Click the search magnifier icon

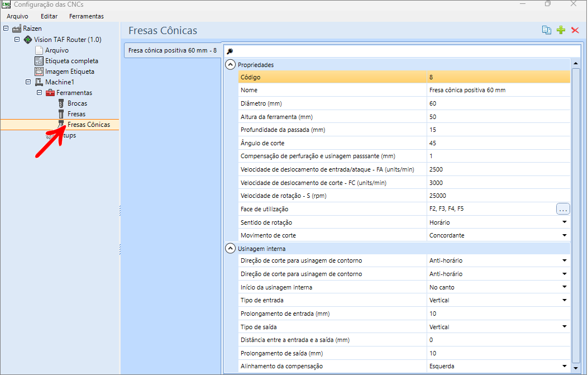point(230,51)
